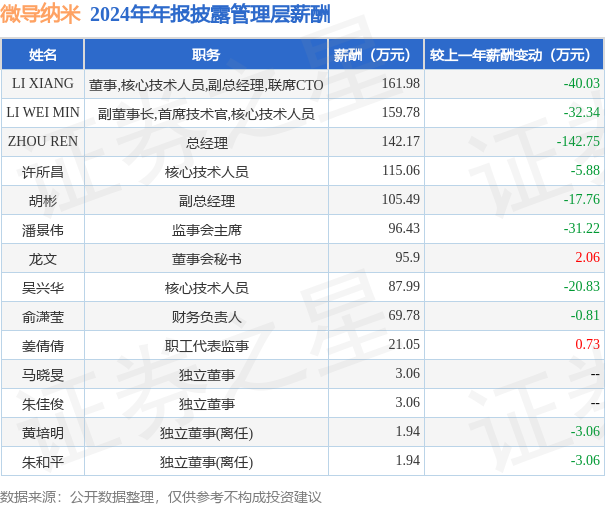Viewport: 605px width, 506px height.
Task: Click the 数据来源 footnote text
Action: (161, 497)
